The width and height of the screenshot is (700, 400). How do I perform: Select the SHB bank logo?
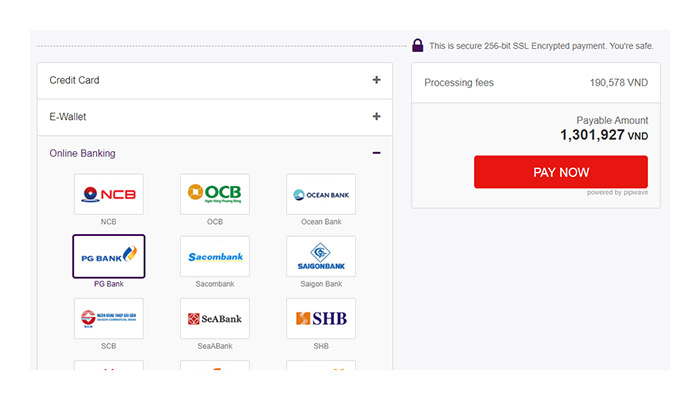(321, 318)
